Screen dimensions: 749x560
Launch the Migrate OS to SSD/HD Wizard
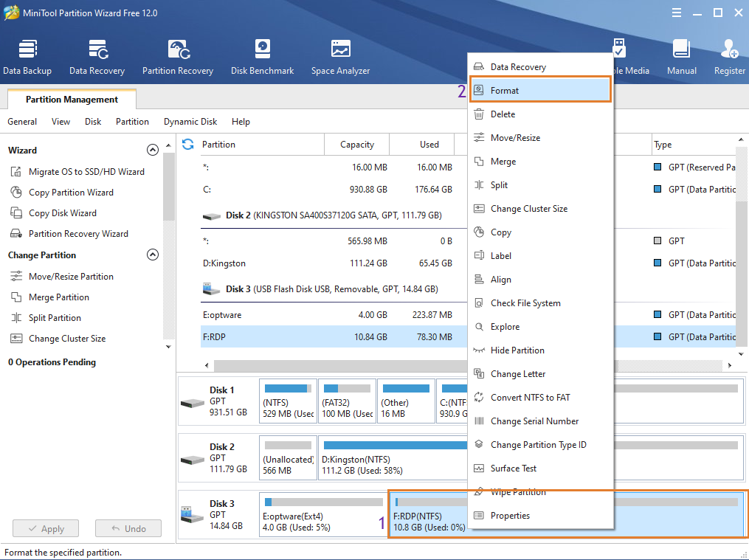click(86, 172)
